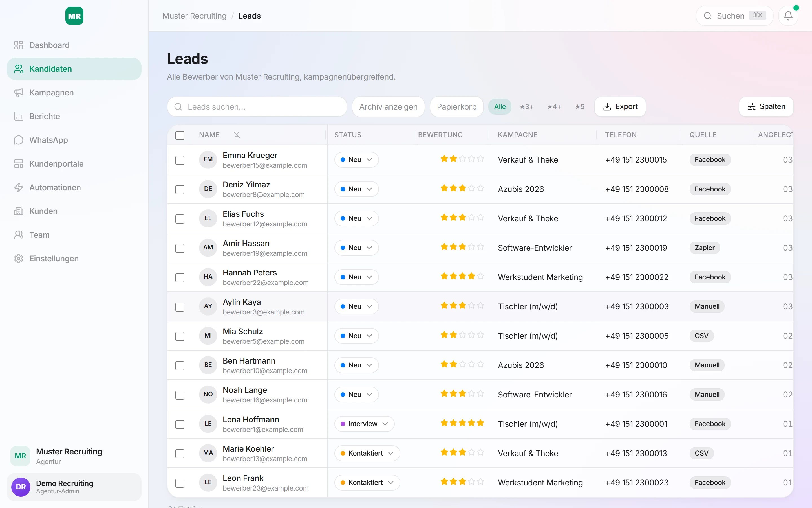Click the Zapier source tag for Amir Hassan
Screen dimensions: 812x508
point(705,248)
